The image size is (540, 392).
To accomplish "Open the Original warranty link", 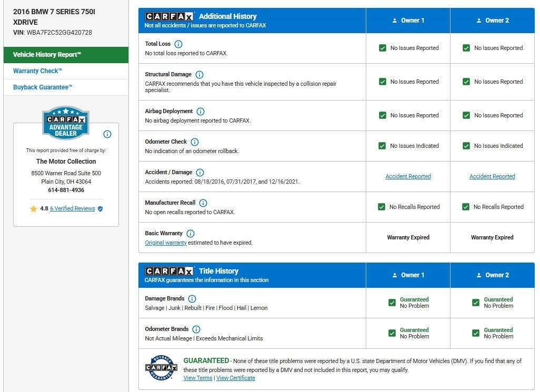I will click(166, 243).
